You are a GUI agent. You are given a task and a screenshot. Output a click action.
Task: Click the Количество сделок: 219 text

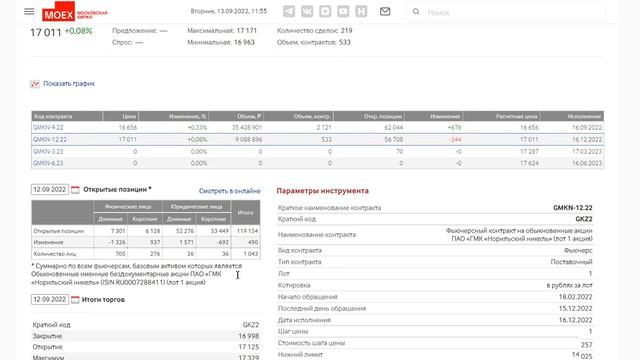tap(315, 31)
